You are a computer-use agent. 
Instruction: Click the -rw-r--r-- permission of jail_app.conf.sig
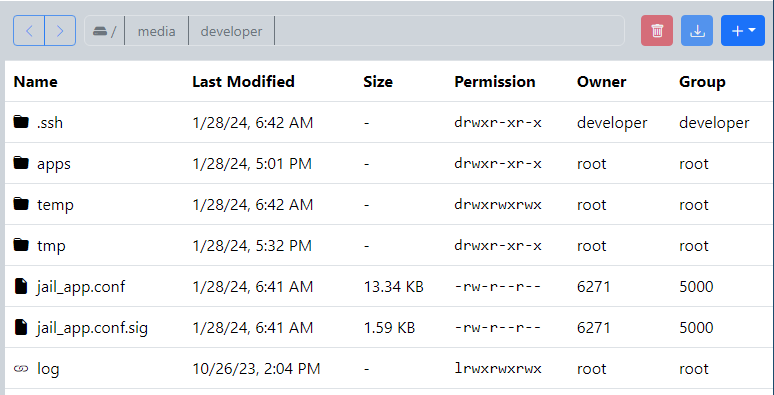click(x=498, y=327)
